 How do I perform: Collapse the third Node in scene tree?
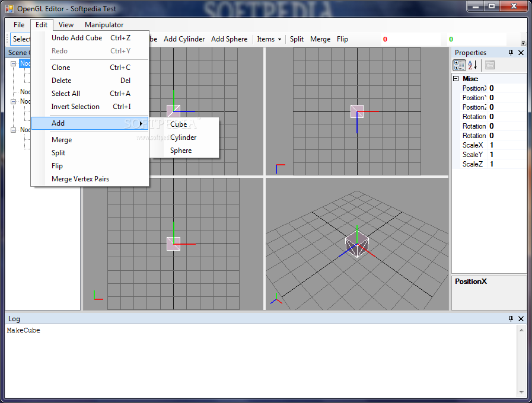pyautogui.click(x=13, y=101)
